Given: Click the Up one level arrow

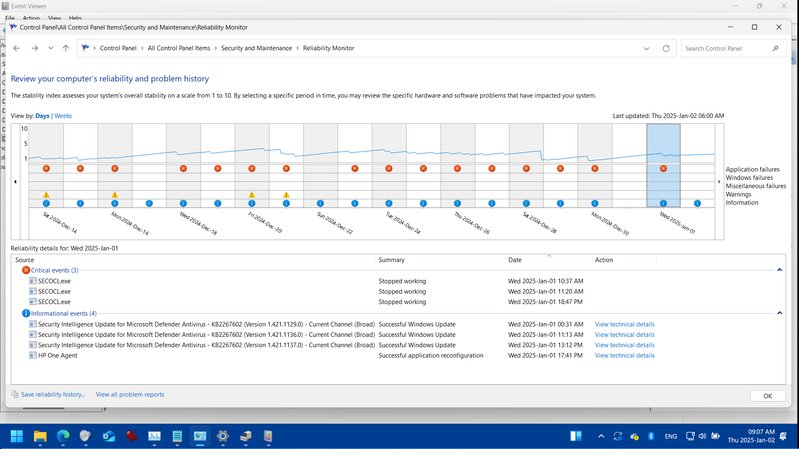Looking at the screenshot, I should pos(66,48).
